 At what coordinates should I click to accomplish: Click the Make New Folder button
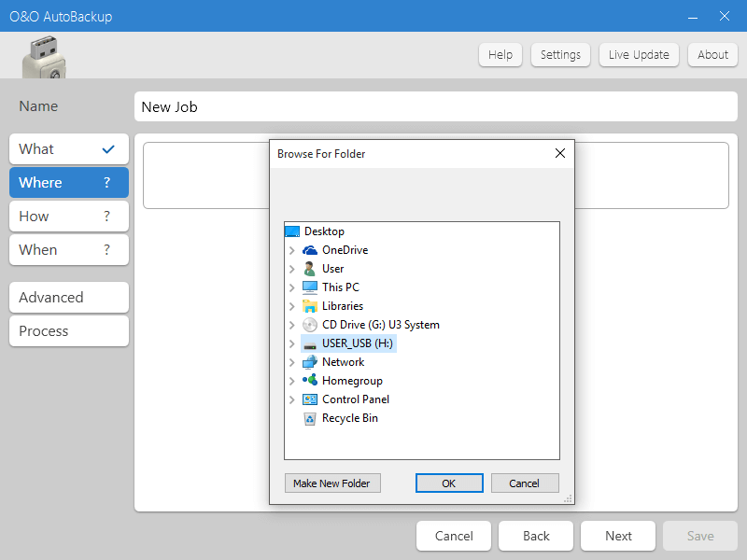click(332, 483)
